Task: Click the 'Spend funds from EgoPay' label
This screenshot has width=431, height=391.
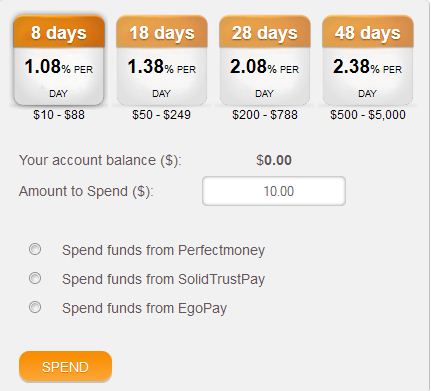Action: click(144, 308)
